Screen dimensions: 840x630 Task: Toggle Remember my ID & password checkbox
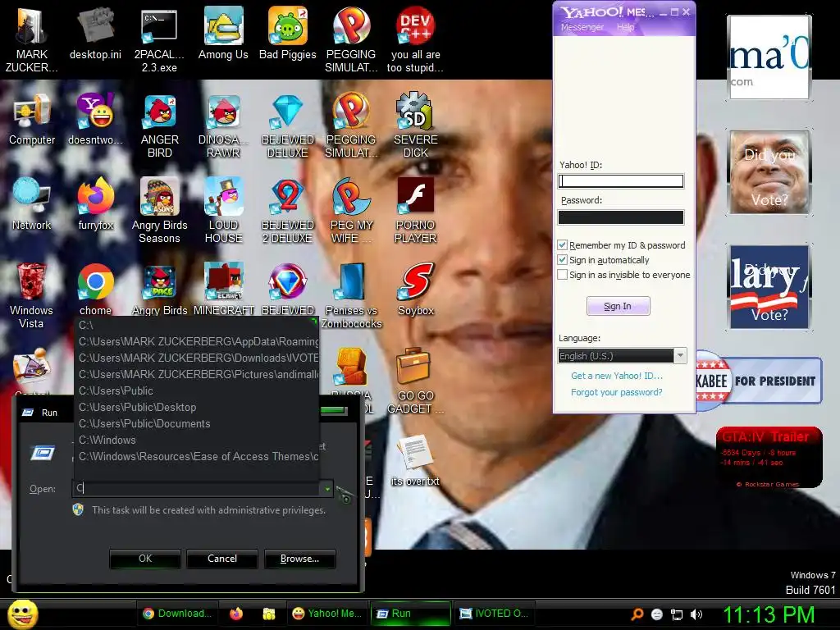562,244
